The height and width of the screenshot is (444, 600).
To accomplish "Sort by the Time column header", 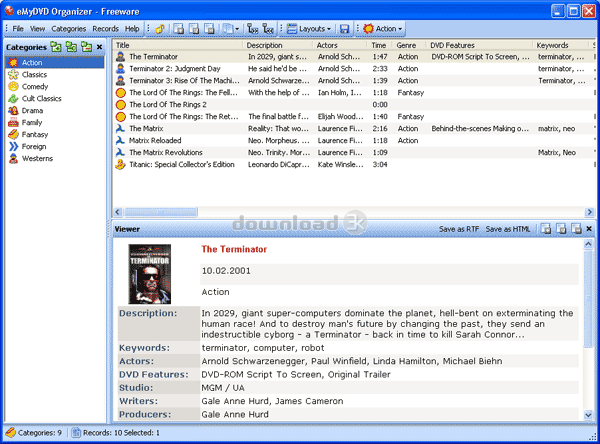I will (381, 45).
